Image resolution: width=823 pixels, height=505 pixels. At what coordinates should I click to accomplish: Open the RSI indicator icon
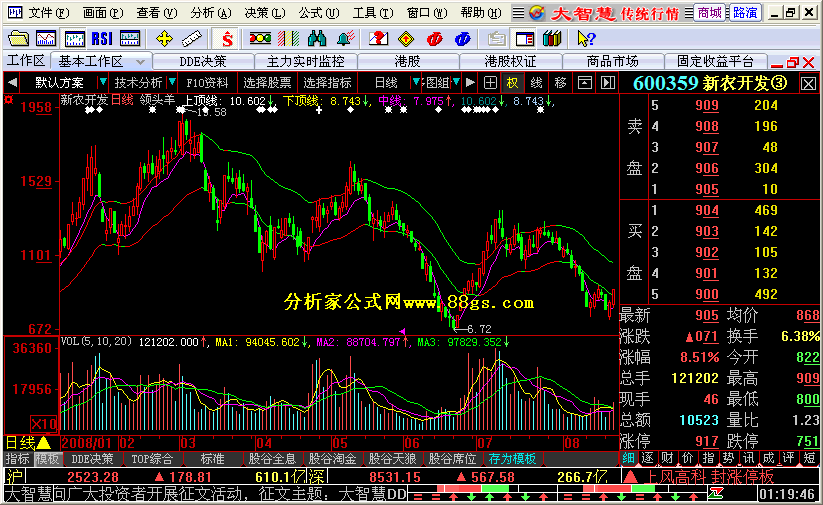click(102, 38)
